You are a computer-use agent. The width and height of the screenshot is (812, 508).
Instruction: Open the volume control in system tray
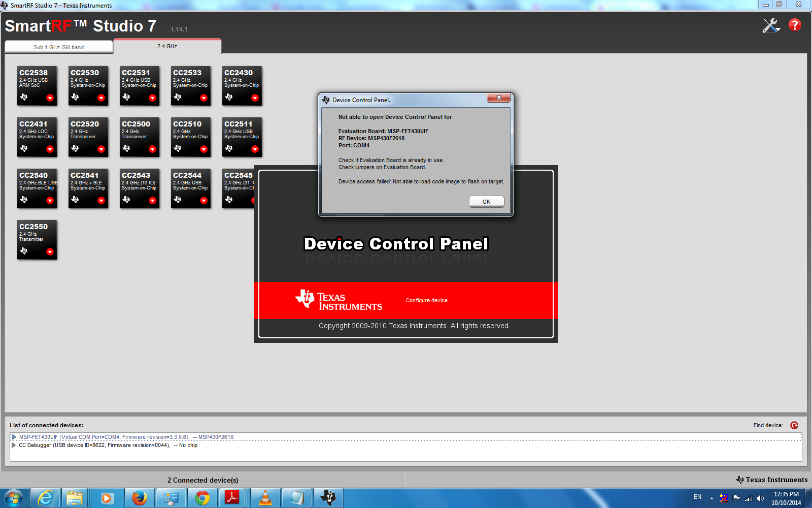click(x=760, y=498)
